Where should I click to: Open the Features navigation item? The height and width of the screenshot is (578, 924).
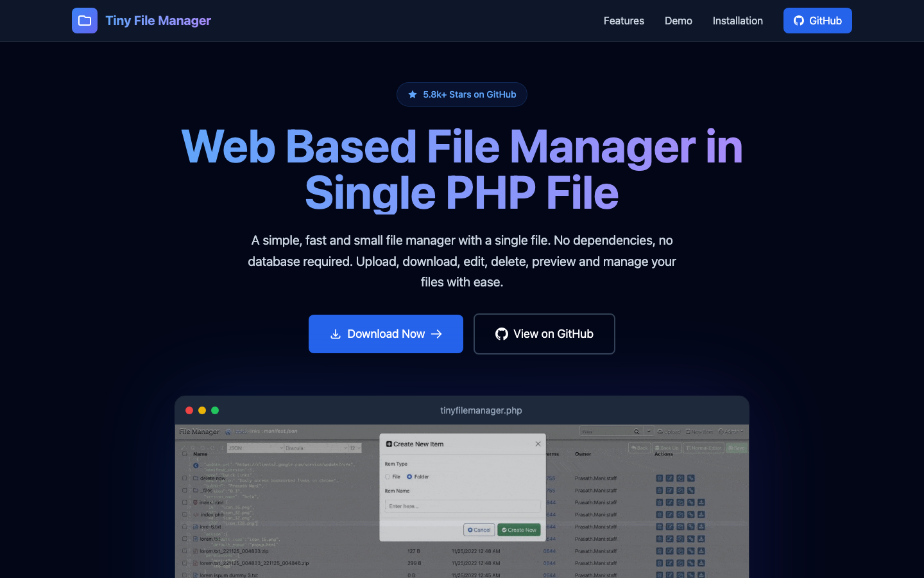pos(623,21)
